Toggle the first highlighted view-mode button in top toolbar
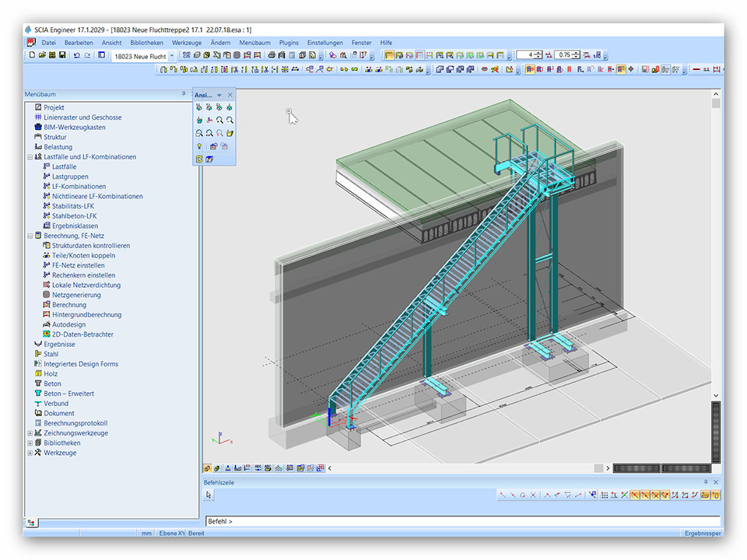747x560 pixels. click(x=389, y=55)
